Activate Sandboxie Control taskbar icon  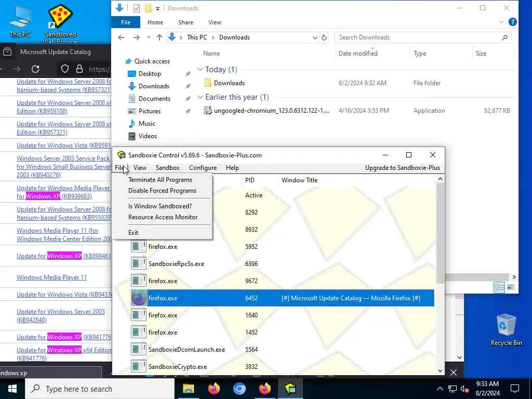290,389
